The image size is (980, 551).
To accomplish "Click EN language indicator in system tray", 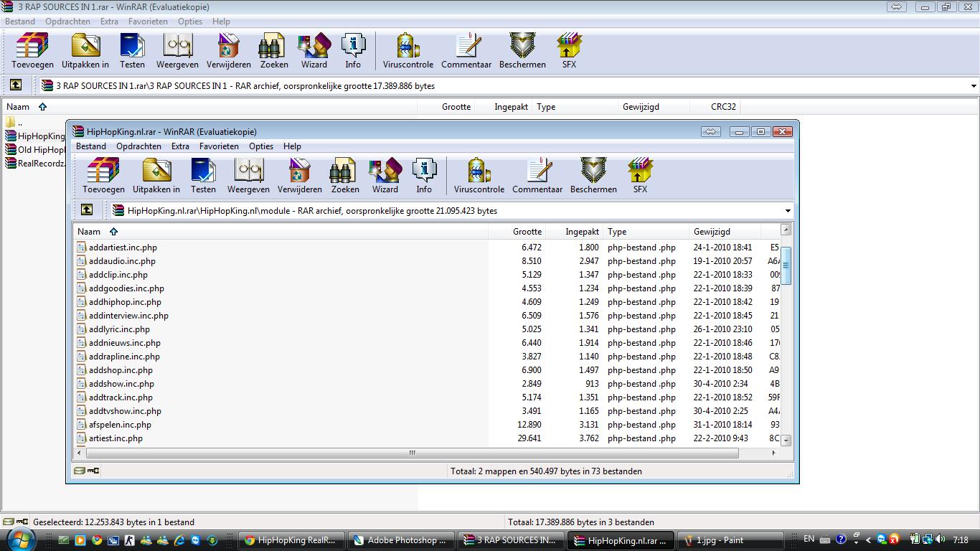I will click(x=809, y=539).
